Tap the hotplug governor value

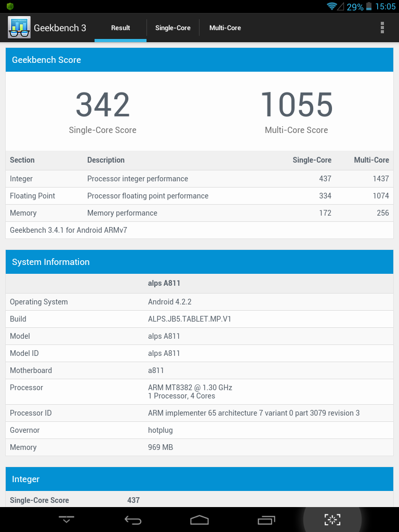160,430
